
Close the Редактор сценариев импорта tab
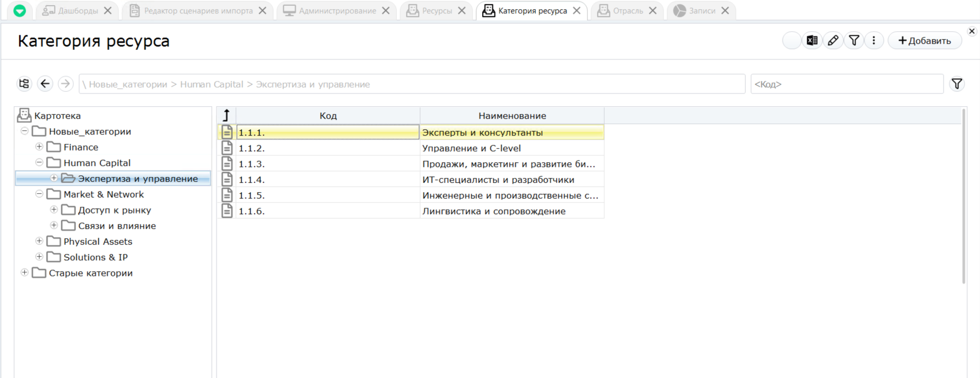click(262, 10)
